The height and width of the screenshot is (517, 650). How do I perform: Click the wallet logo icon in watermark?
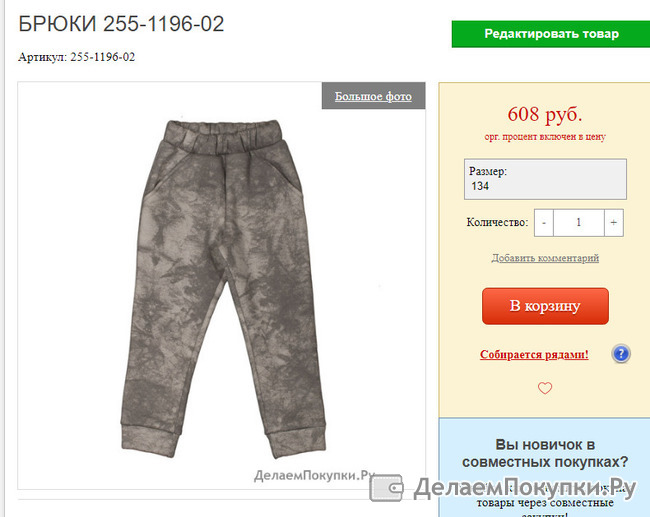[386, 488]
